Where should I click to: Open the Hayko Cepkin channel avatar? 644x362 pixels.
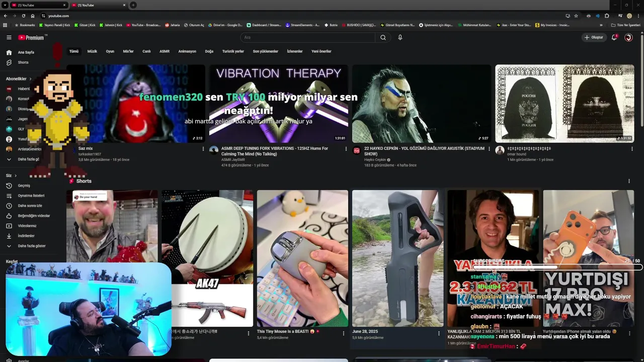click(x=357, y=150)
